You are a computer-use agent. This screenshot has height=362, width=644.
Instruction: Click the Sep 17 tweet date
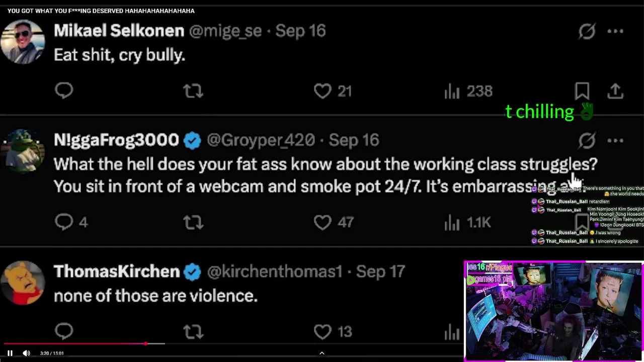click(x=380, y=271)
